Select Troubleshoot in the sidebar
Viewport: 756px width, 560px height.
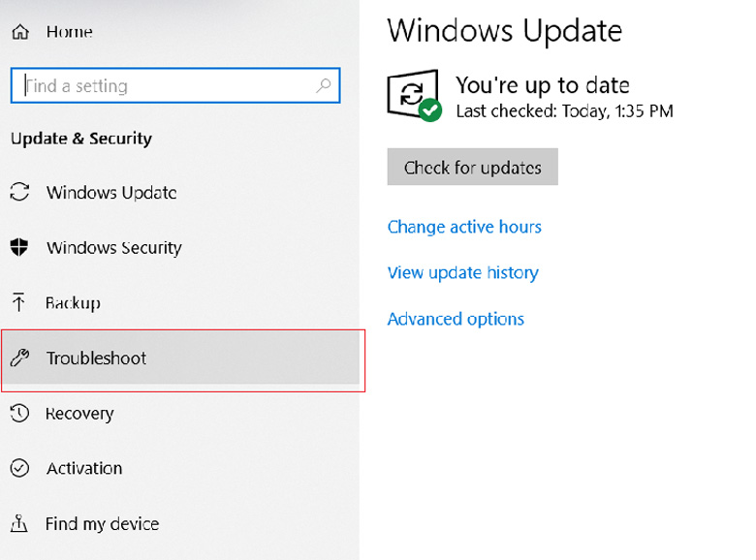[179, 358]
